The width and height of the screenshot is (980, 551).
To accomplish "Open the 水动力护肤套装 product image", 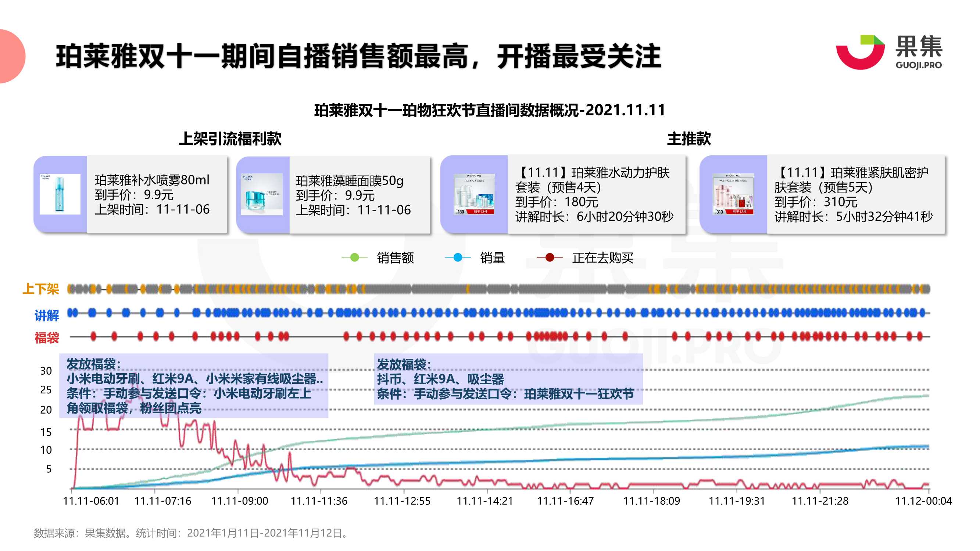I will point(474,194).
